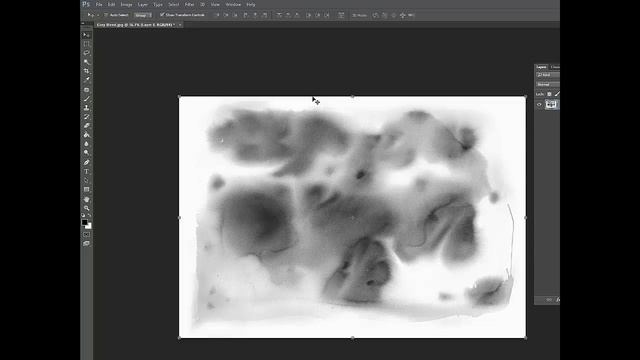Select the Rectangle shape tool

tap(86, 189)
